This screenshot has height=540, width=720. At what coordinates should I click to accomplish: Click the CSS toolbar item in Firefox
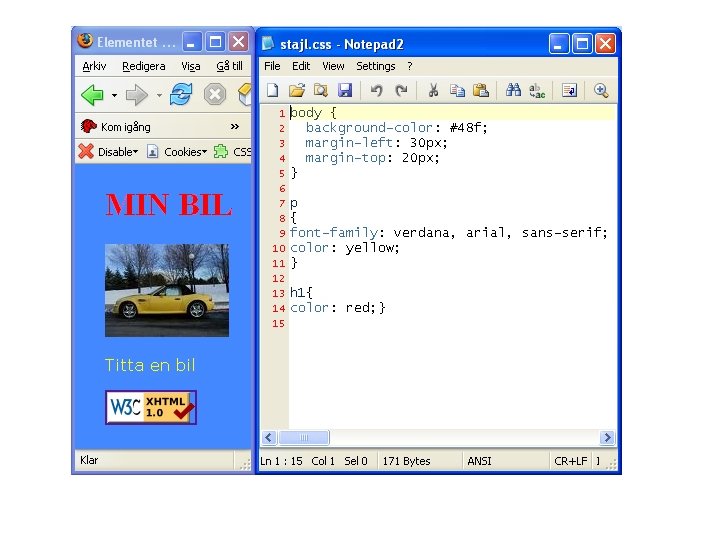click(x=232, y=152)
